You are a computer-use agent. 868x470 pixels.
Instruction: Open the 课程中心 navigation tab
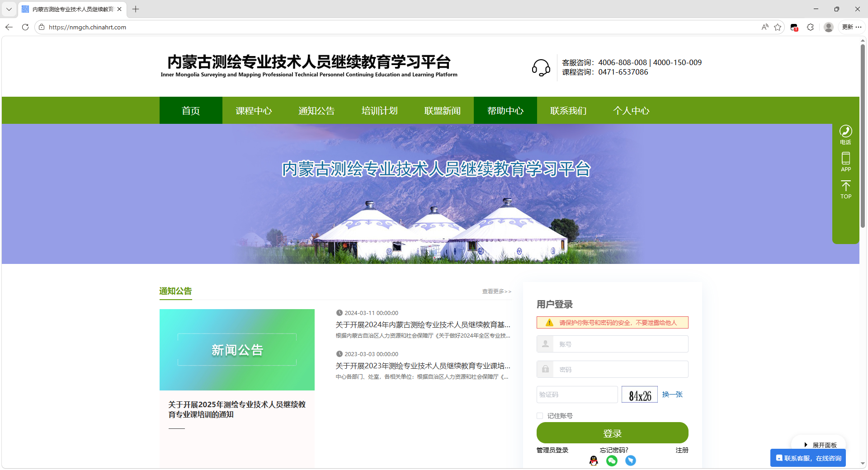(254, 111)
